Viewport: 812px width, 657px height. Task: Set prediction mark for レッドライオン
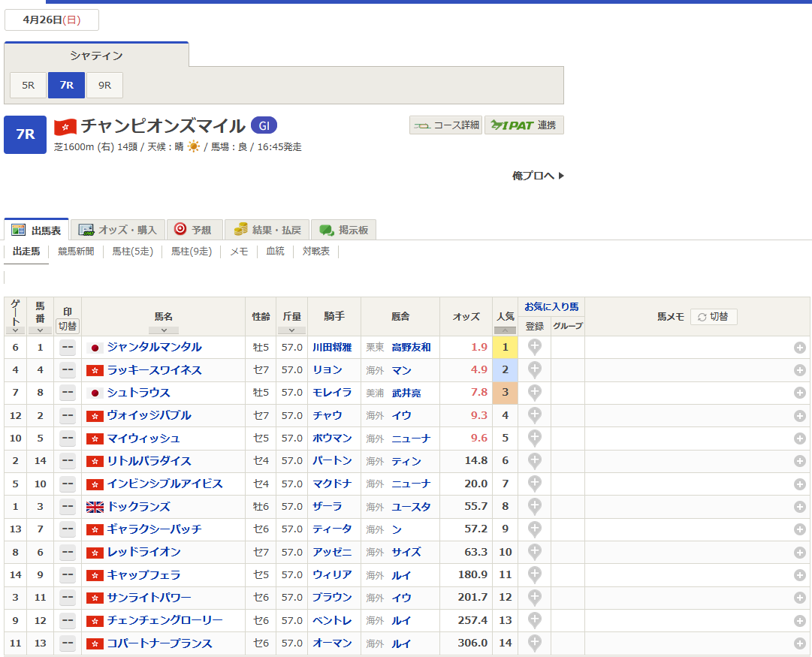coord(68,553)
